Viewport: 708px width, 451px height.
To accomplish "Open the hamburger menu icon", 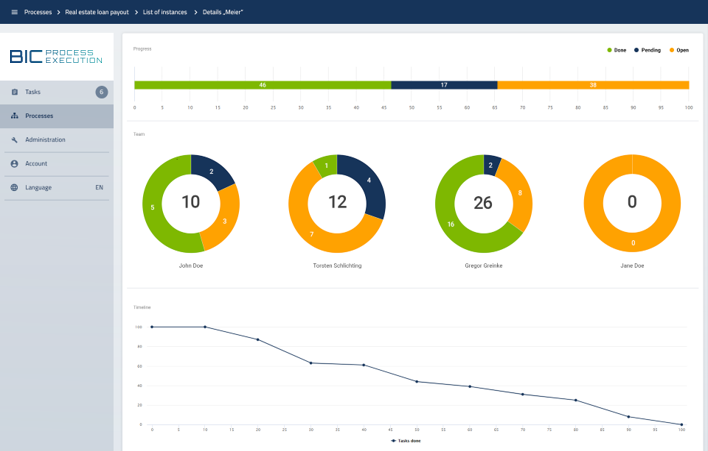I will click(x=14, y=12).
